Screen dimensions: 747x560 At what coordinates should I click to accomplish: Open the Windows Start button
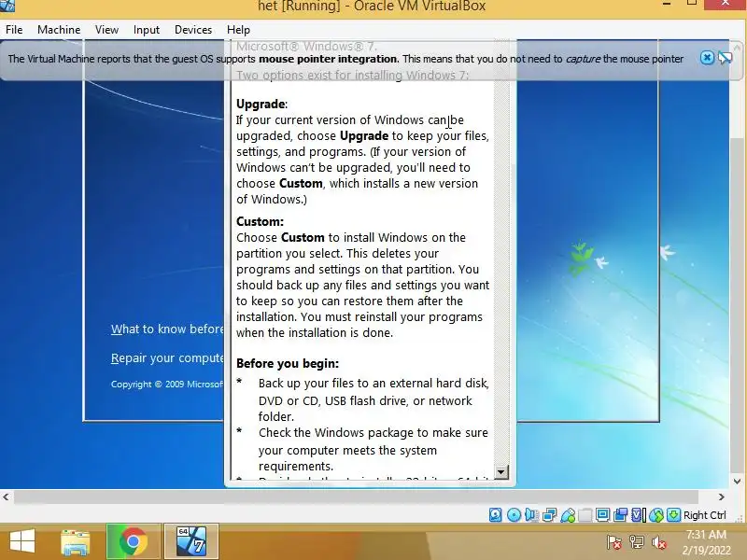point(21,541)
